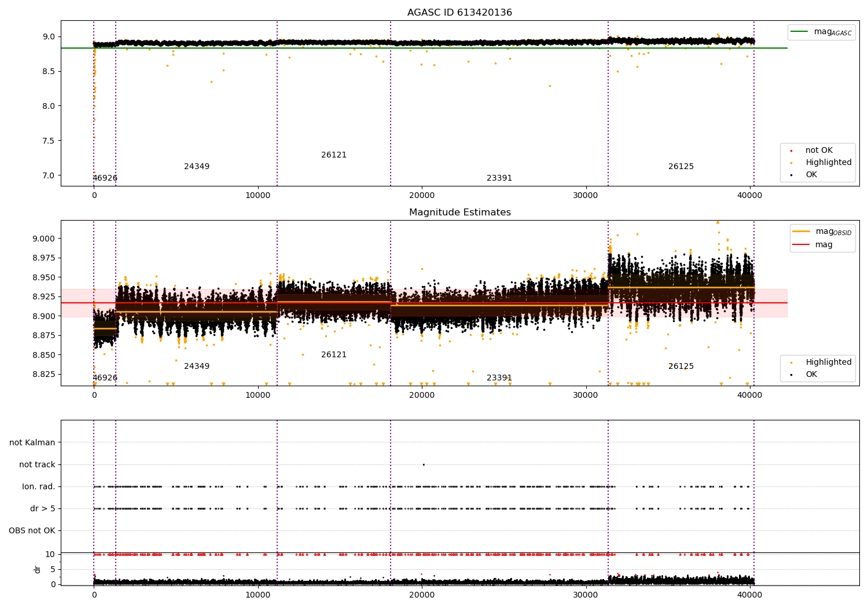Screen dimensions: 868x608
Task: Click the 8.0 y-axis tick label
Action: 49,106
